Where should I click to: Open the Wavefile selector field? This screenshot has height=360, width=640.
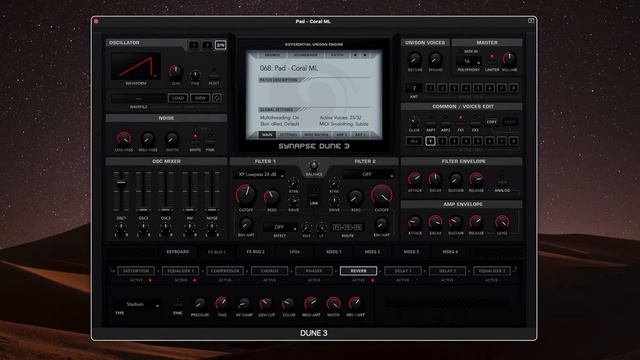coord(138,98)
